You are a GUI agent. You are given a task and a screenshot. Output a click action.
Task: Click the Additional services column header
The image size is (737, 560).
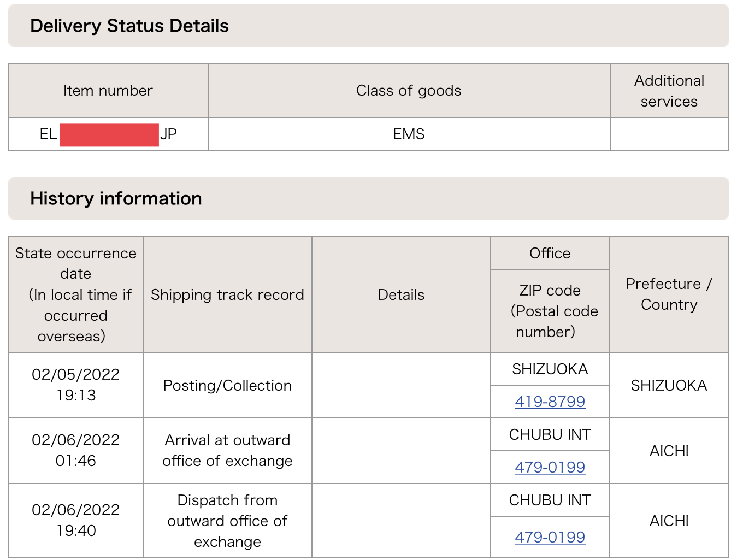(669, 91)
